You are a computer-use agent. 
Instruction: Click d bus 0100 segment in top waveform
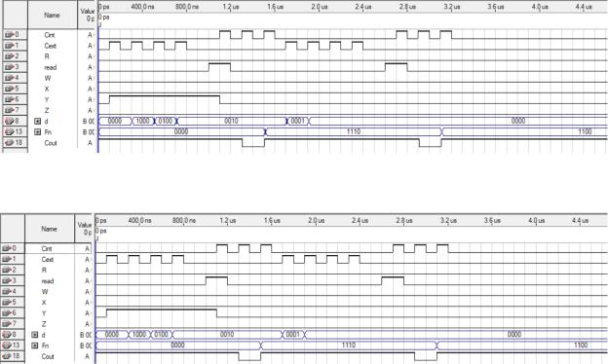(x=166, y=122)
